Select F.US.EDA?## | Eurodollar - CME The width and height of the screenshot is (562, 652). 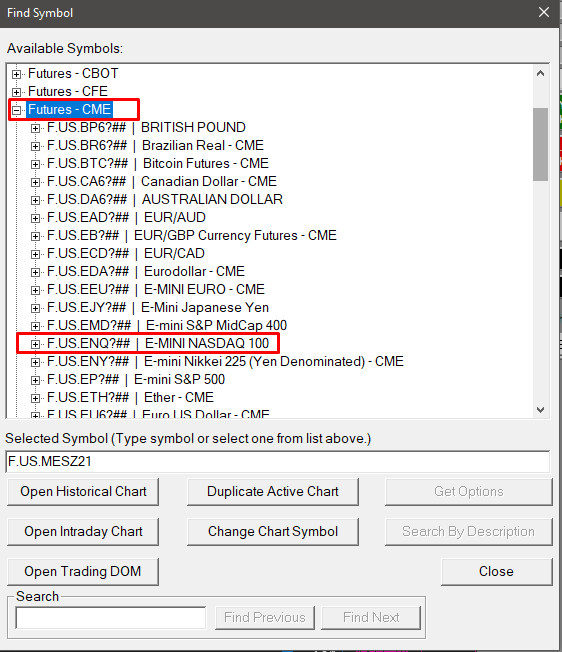coord(146,272)
